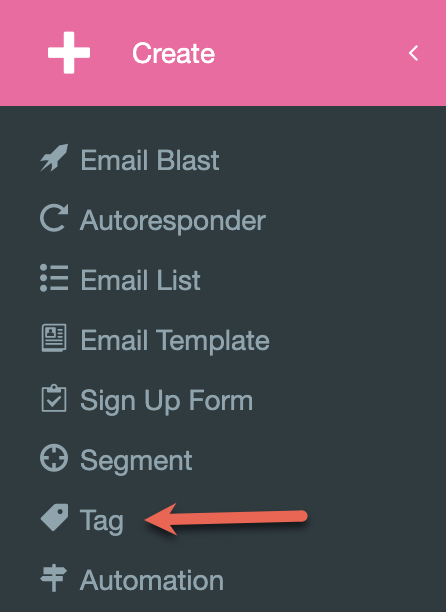Click the crosshair icon for Segment

54,458
